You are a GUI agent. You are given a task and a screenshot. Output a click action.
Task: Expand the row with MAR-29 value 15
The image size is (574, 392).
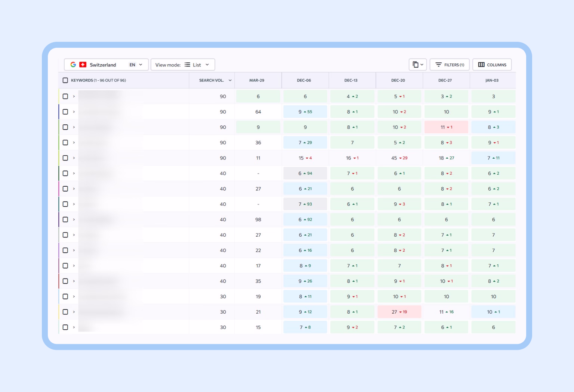point(74,327)
